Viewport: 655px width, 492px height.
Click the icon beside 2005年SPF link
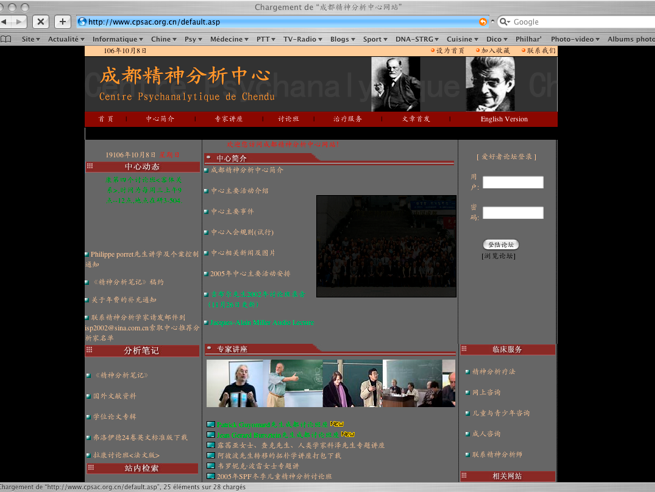click(x=211, y=476)
